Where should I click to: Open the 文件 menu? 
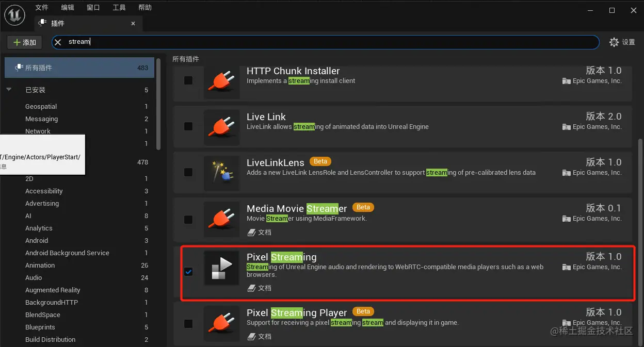pos(42,7)
